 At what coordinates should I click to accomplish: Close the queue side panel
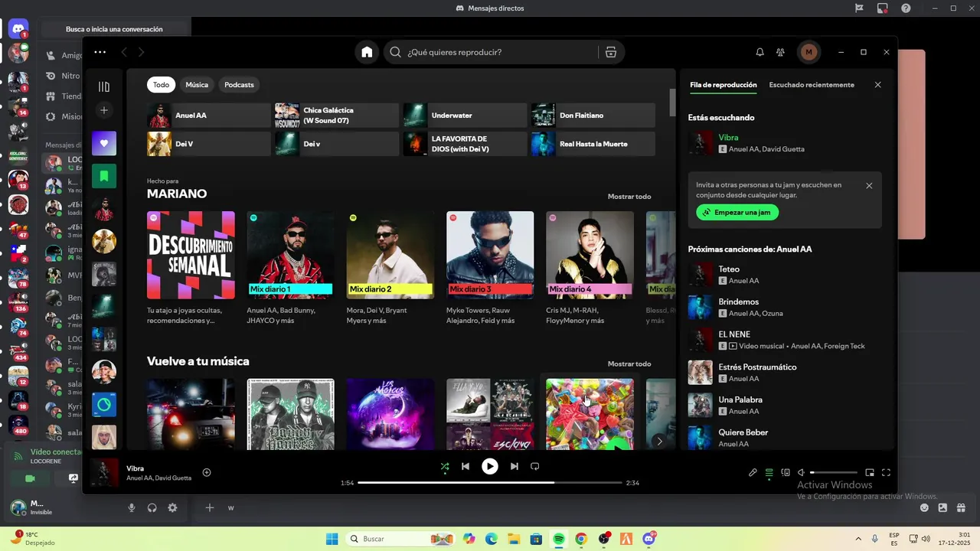click(878, 85)
